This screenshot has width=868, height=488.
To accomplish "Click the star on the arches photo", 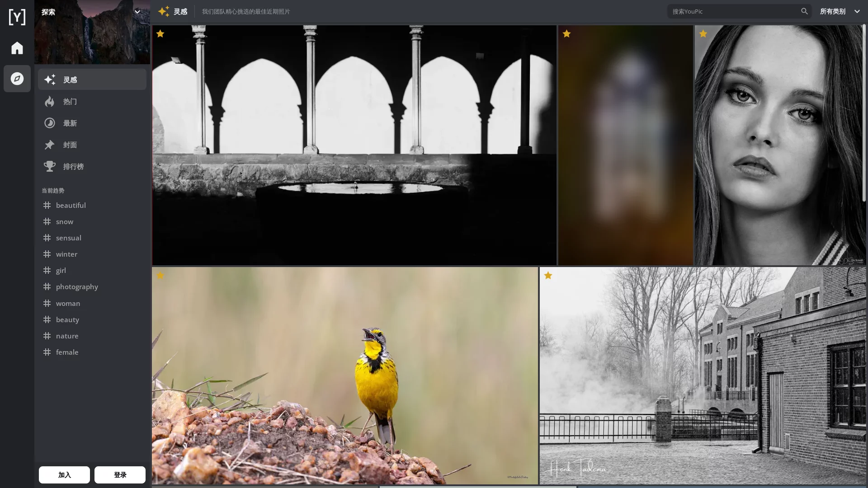I will click(160, 34).
